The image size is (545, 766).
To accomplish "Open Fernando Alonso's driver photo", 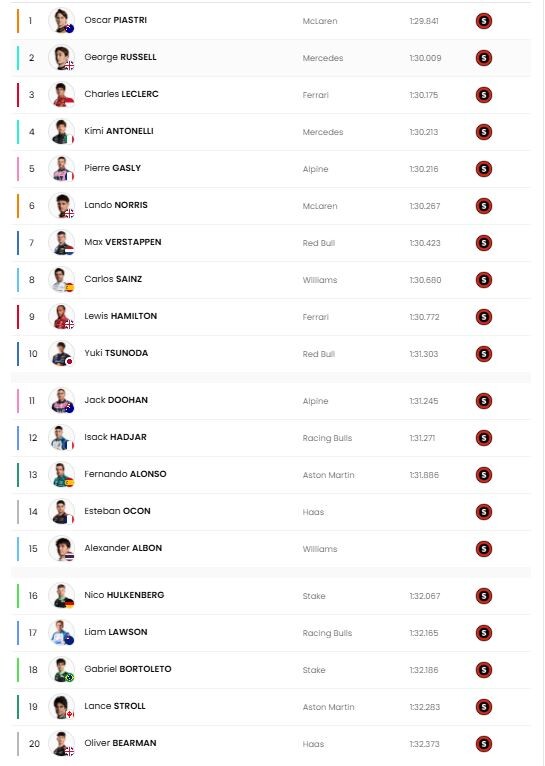I will click(62, 475).
